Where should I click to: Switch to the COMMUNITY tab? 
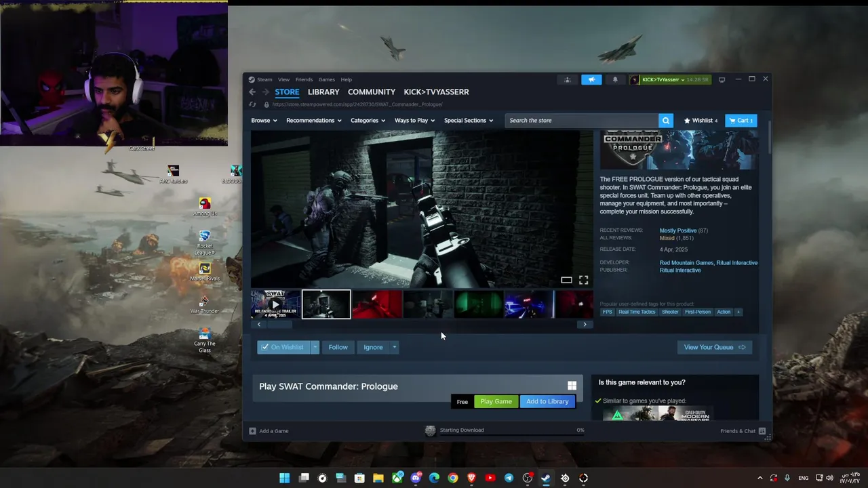(x=372, y=92)
